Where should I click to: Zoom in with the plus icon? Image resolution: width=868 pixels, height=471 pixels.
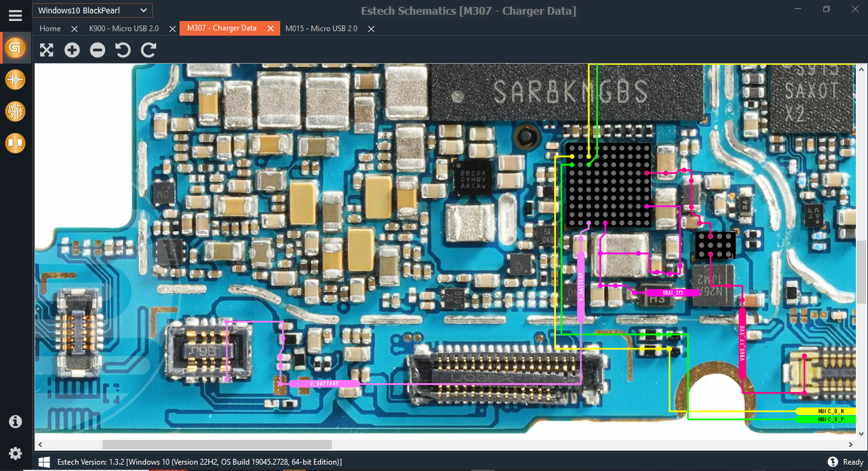click(x=72, y=50)
